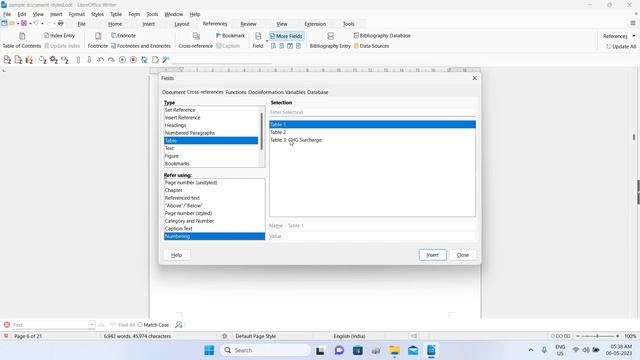The width and height of the screenshot is (640, 360).
Task: Click LibreOffice Writer taskbar icon
Action: point(431,350)
